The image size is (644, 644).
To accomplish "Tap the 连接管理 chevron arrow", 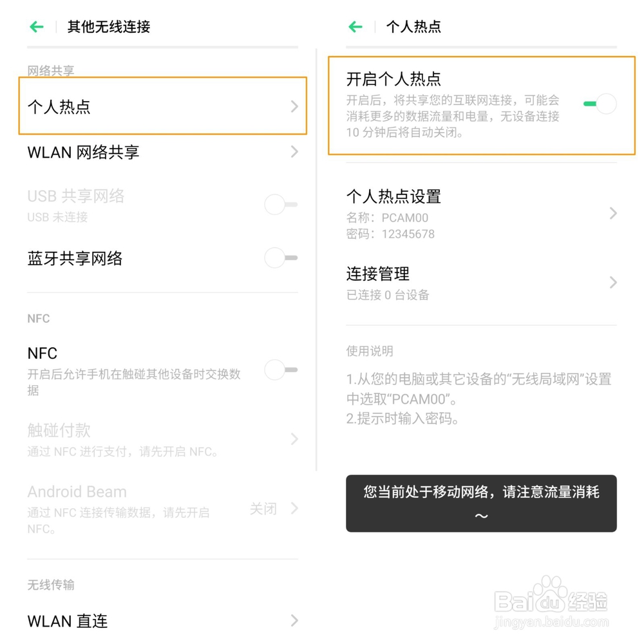I will point(613,282).
